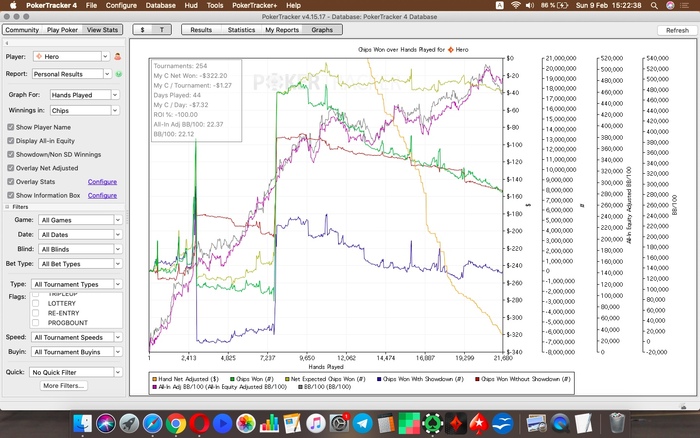Select the Results tab

pos(201,30)
